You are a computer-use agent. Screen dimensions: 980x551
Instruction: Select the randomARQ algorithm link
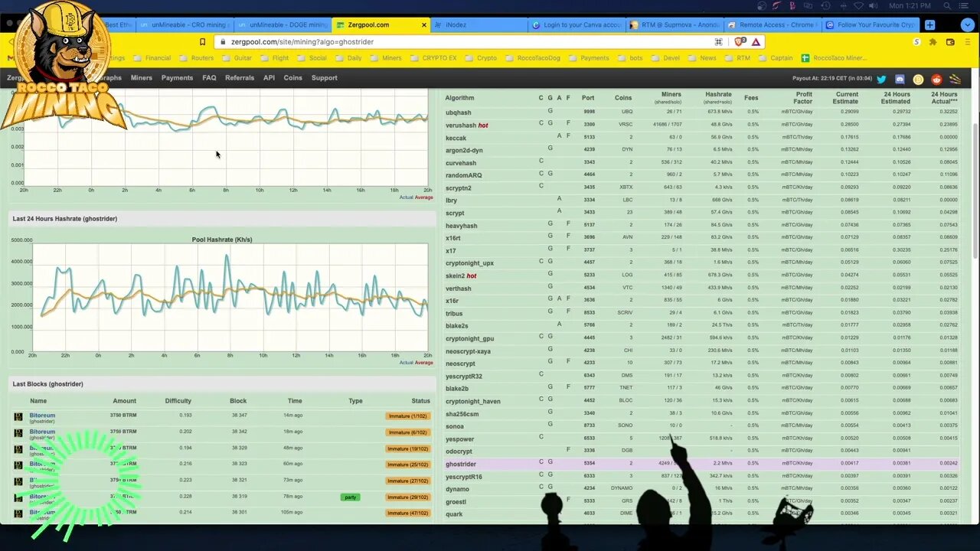[x=464, y=175]
